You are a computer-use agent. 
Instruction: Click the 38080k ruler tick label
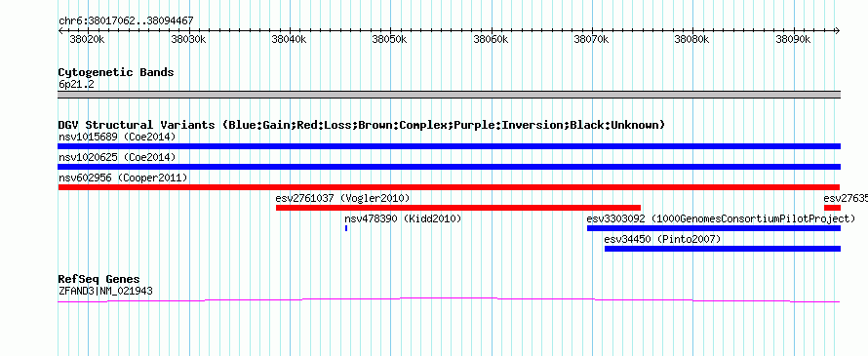click(692, 39)
